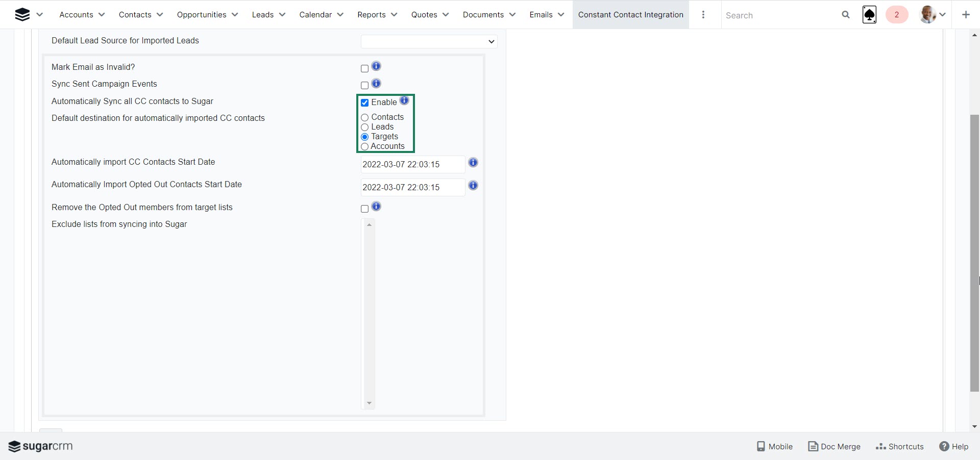This screenshot has height=460, width=980.
Task: Focus the global Search field
Action: (x=781, y=15)
